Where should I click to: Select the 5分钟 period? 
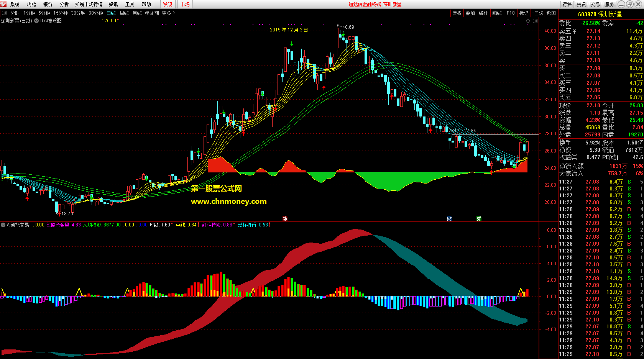coord(44,13)
